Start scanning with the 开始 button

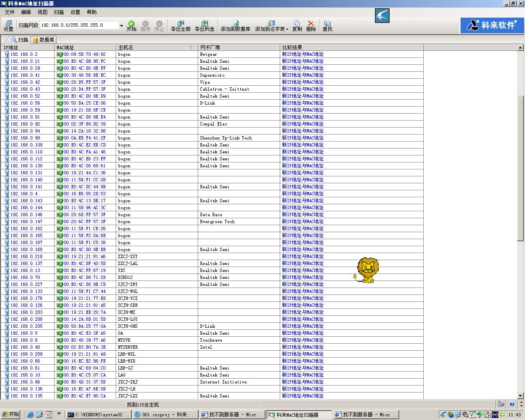(x=131, y=25)
